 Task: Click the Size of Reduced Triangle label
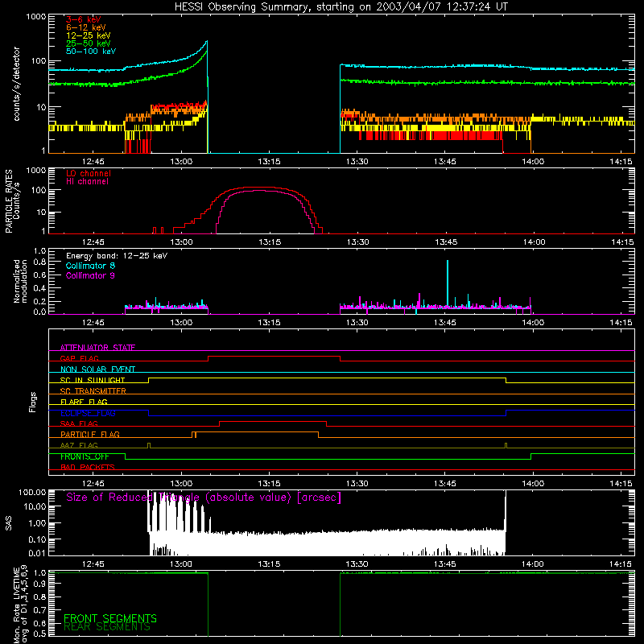click(204, 497)
